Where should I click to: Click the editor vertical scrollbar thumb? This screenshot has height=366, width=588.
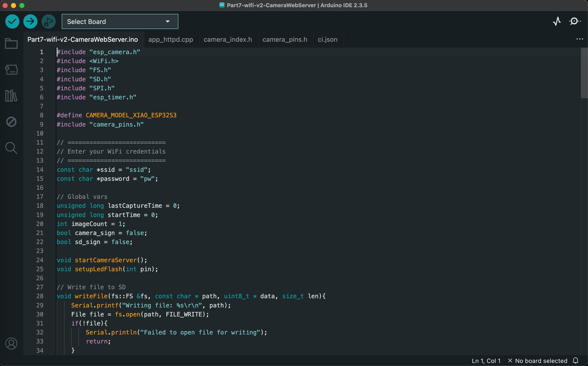pyautogui.click(x=584, y=73)
